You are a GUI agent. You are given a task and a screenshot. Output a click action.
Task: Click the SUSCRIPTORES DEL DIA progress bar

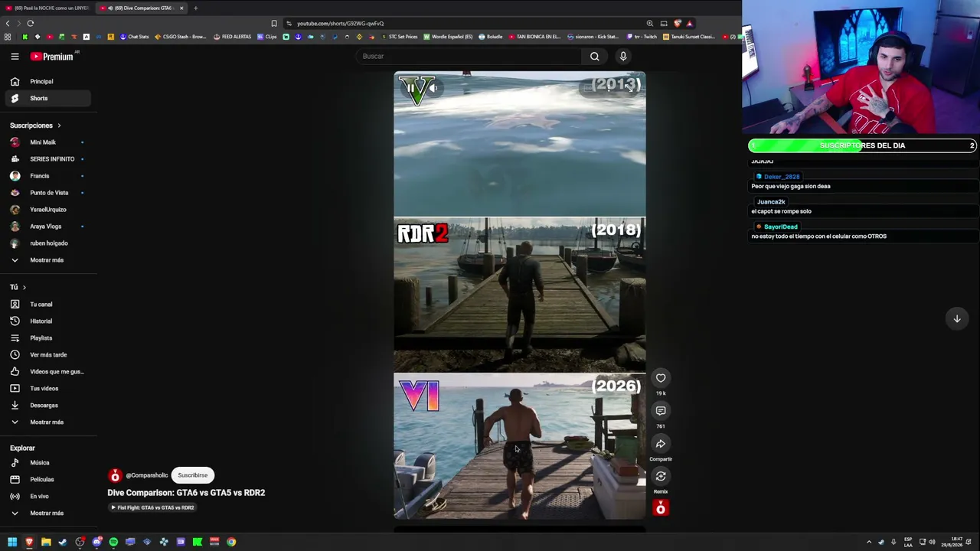[862, 145]
